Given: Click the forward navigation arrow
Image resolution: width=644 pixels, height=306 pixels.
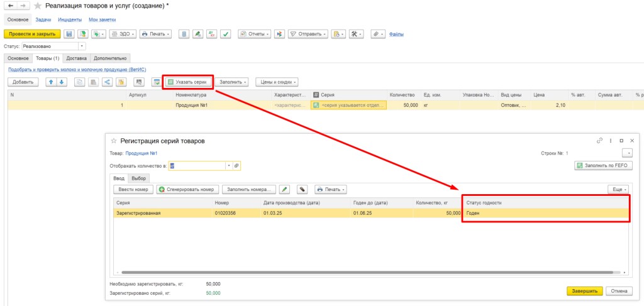Looking at the screenshot, I should (22, 6).
